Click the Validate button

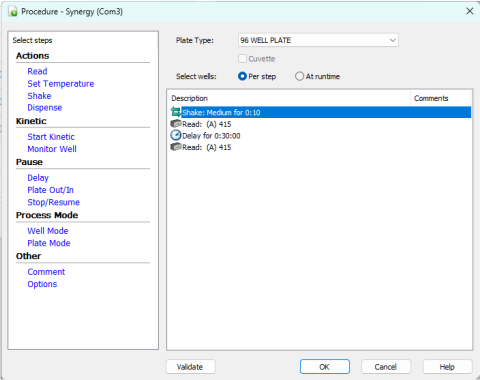[x=191, y=367]
